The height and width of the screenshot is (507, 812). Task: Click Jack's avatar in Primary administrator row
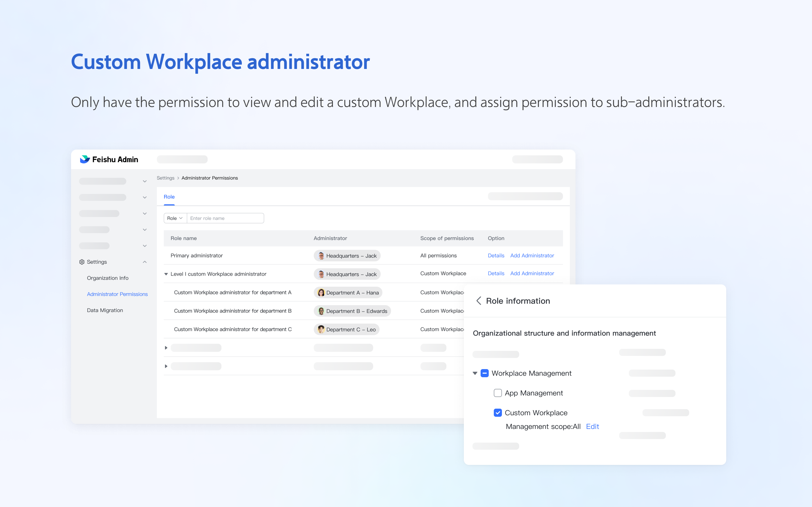321,256
